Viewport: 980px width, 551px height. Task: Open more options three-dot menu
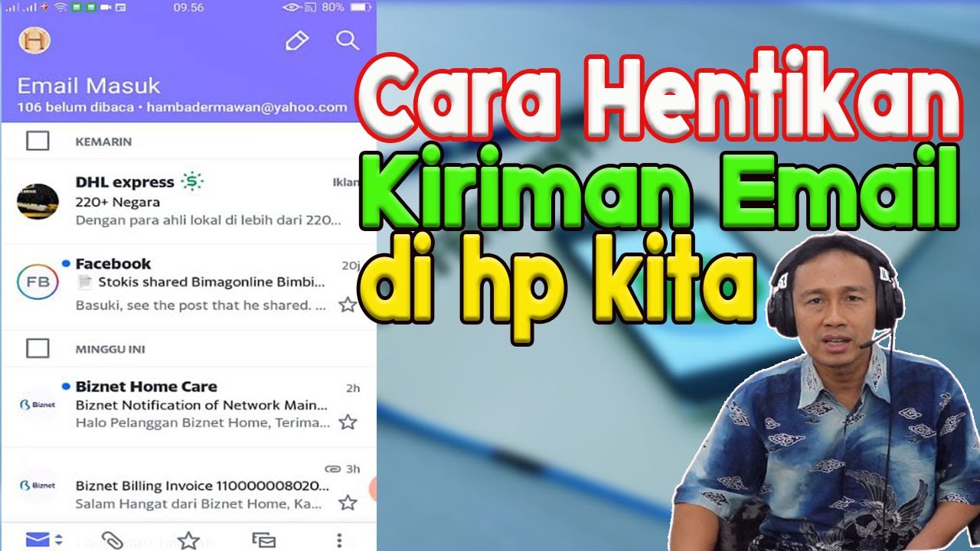pos(339,540)
